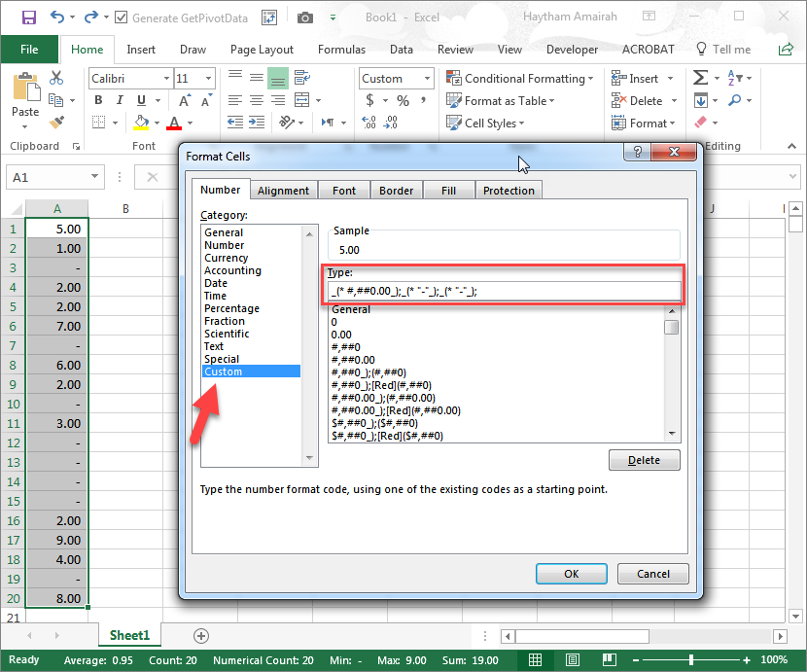Open the font size 11 dropdown
Screen dimensions: 807x672
coord(208,78)
